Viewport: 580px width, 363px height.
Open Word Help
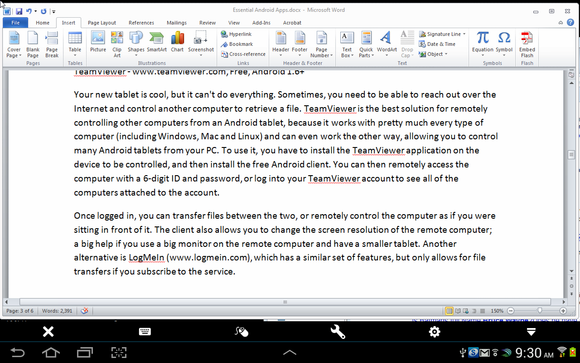click(x=570, y=23)
